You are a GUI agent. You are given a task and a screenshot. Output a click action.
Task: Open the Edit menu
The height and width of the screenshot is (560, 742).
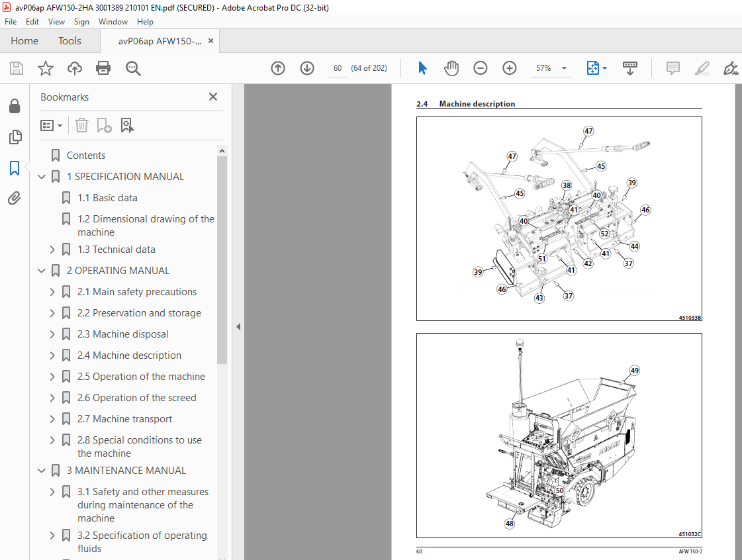32,22
